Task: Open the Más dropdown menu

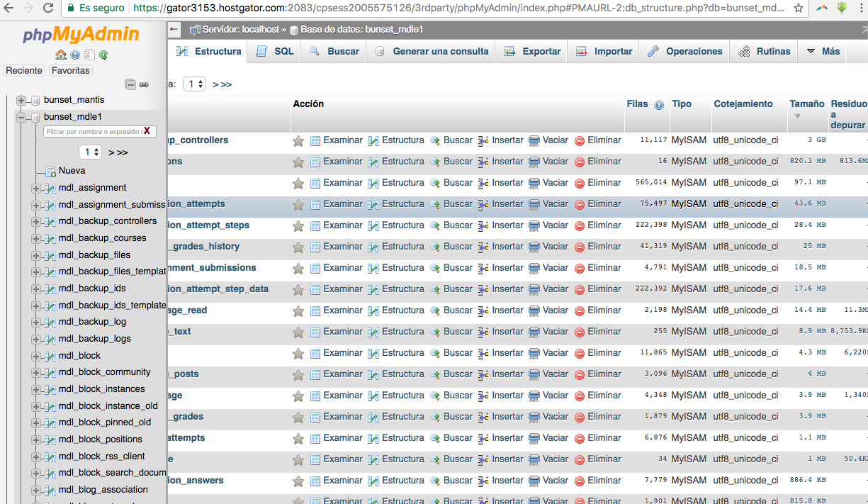Action: pos(823,51)
